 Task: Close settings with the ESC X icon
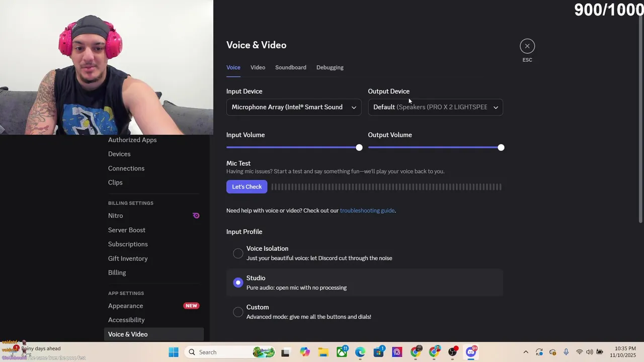click(527, 46)
